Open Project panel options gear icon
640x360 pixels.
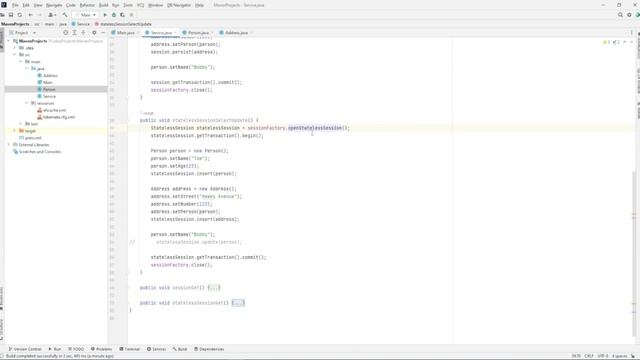94,32
